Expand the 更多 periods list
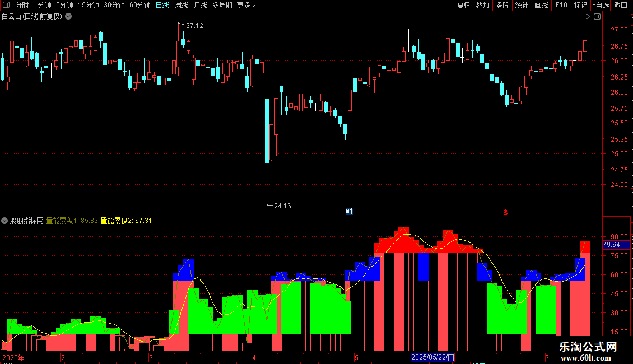The height and width of the screenshot is (364, 633). click(x=246, y=5)
